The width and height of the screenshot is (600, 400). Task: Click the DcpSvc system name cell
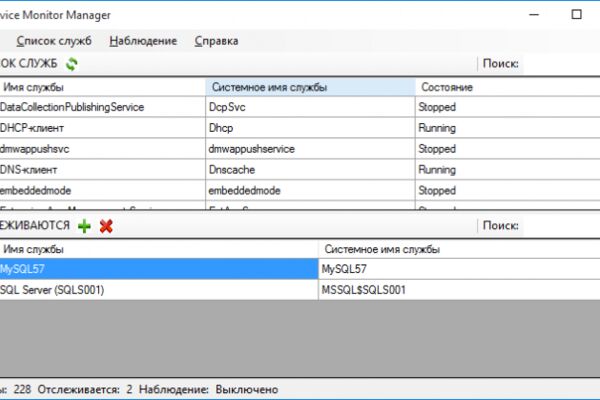tap(310, 107)
